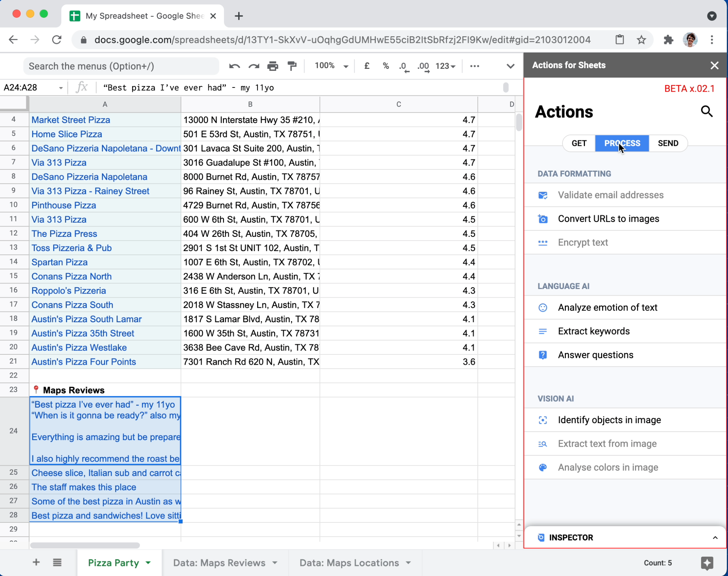Open the more toolbar options ellipsis

click(x=475, y=66)
